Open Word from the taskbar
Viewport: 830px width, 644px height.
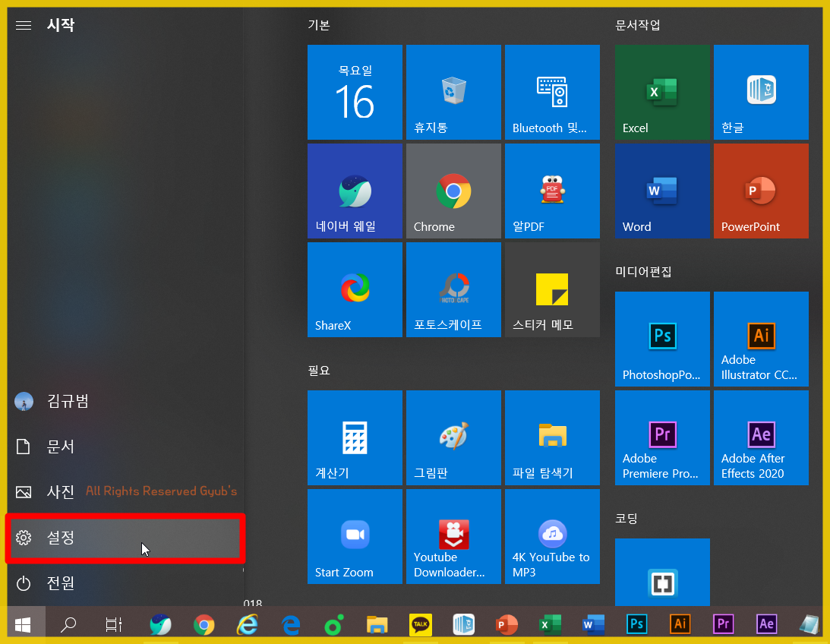(x=593, y=625)
